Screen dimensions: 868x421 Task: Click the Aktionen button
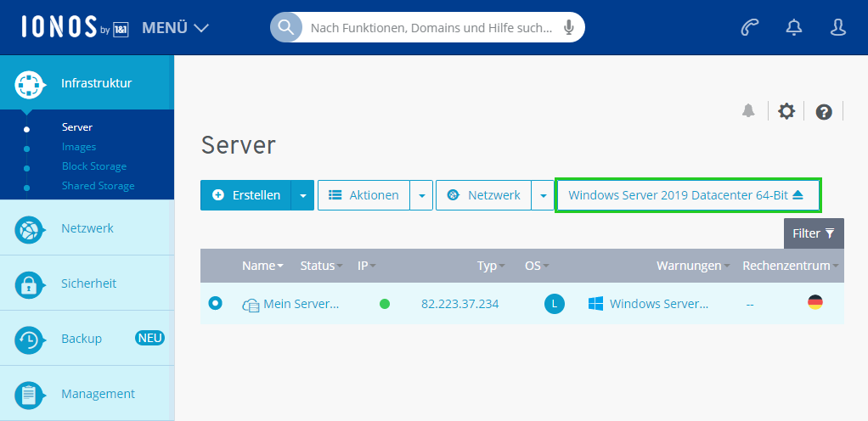(x=364, y=195)
